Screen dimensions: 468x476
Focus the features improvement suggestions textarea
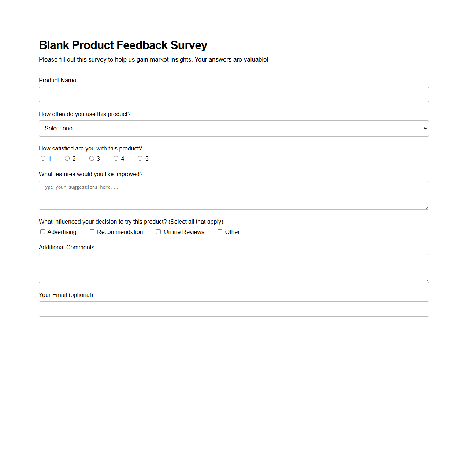(x=234, y=195)
